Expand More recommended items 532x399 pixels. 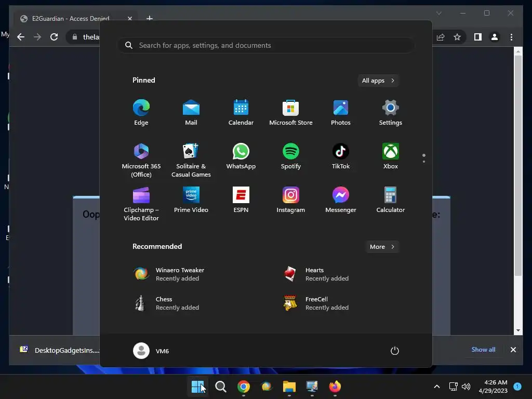coord(382,247)
